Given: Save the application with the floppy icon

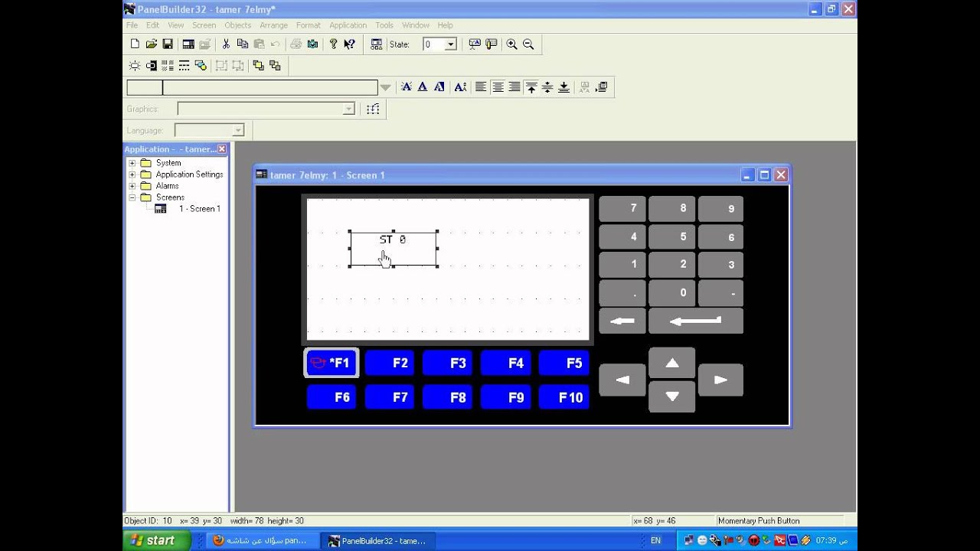Looking at the screenshot, I should [x=167, y=44].
